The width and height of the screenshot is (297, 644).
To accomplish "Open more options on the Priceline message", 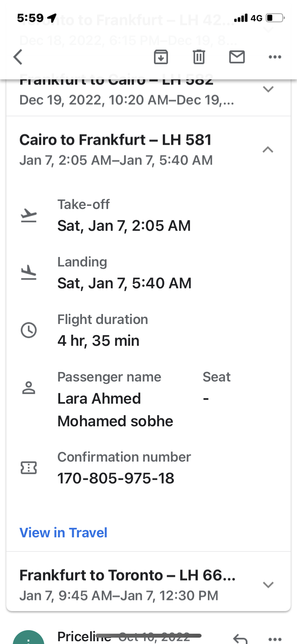I will (275, 638).
